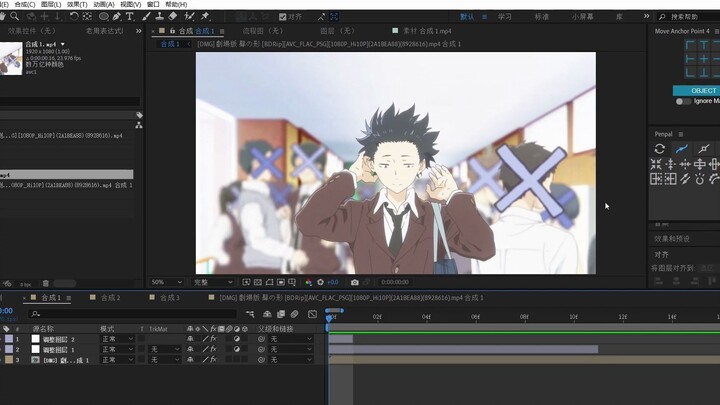The width and height of the screenshot is (720, 405).
Task: Select the Rotation tool
Action: 73,17
